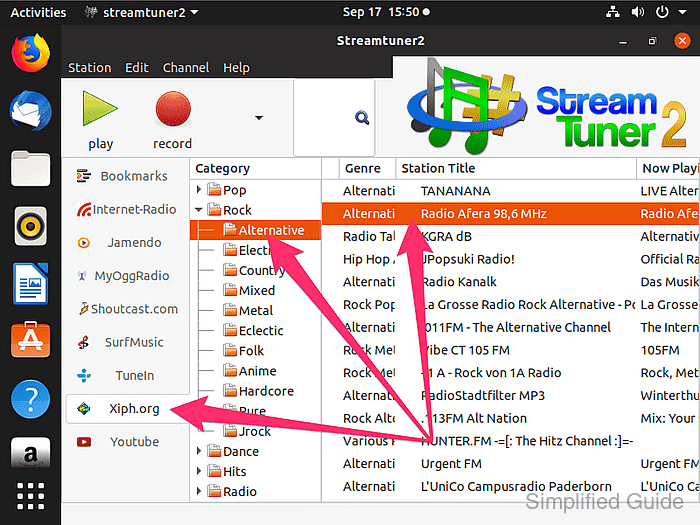Select the Radio Kanalk station
The image size is (700, 525).
pos(511,282)
